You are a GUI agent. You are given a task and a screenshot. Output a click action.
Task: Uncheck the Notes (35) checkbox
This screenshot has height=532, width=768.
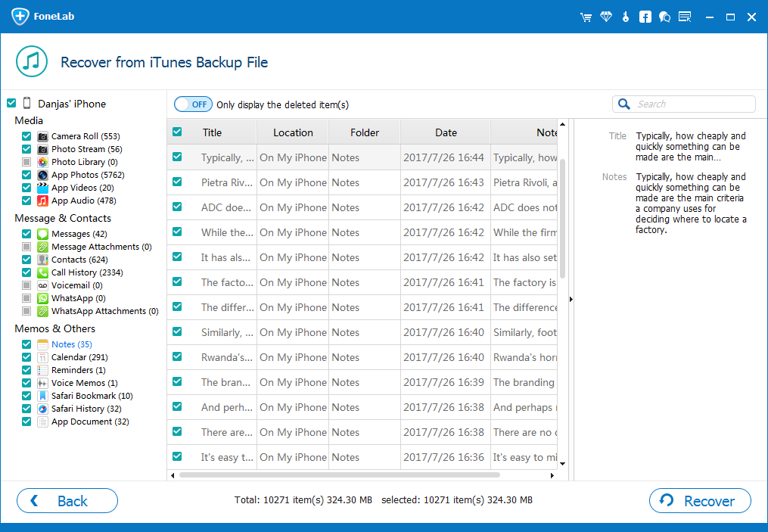(x=26, y=344)
